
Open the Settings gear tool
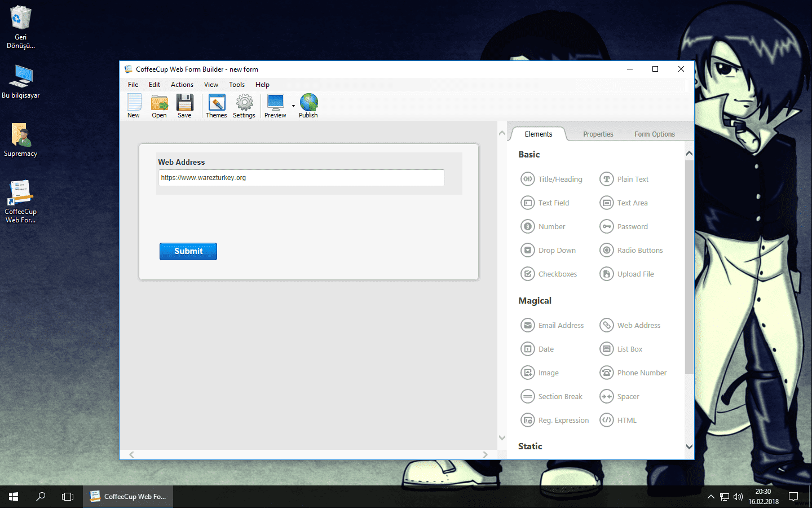(244, 106)
